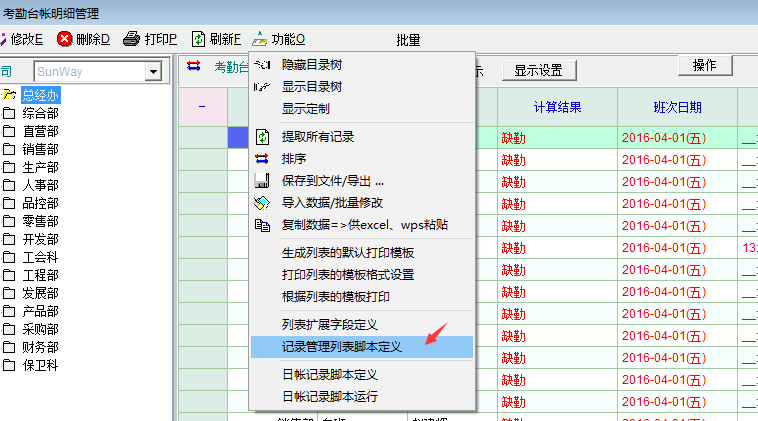This screenshot has width=758, height=421.
Task: Select 复制数据 for excel/wps paste
Action: click(263, 225)
